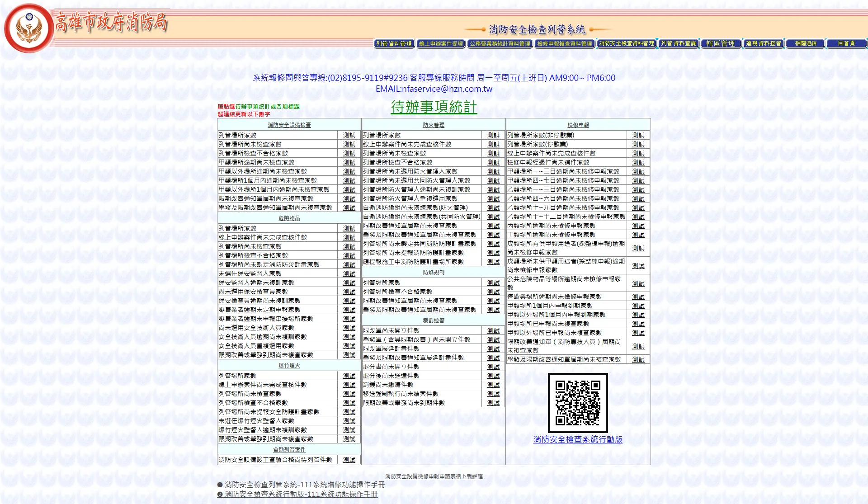Click 測試 for 處分後尚未送達件數

[493, 376]
